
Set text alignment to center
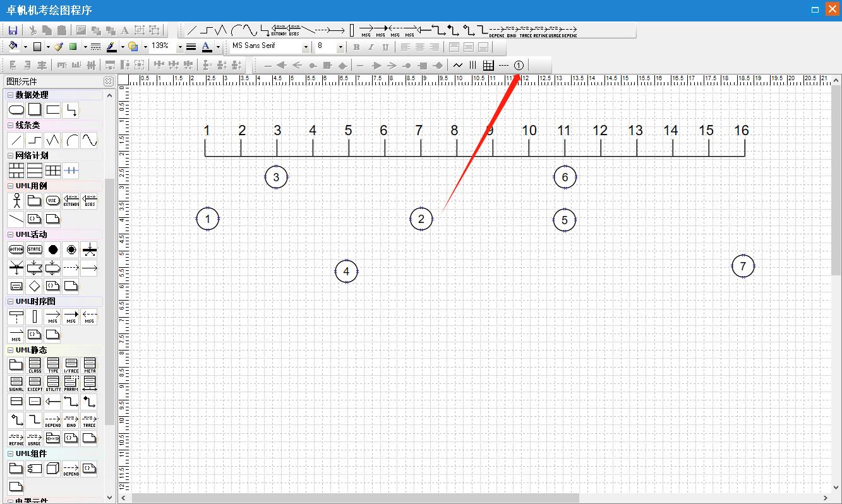(x=419, y=47)
